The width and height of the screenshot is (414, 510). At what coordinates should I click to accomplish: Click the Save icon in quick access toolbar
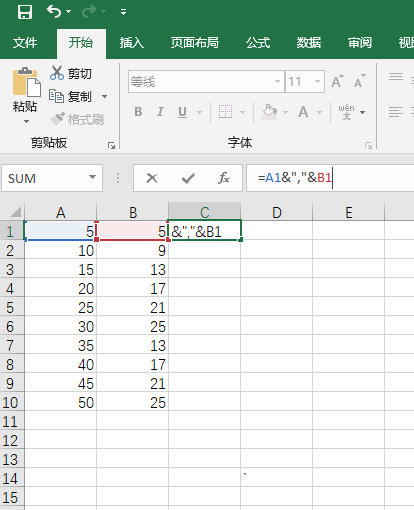[x=25, y=12]
